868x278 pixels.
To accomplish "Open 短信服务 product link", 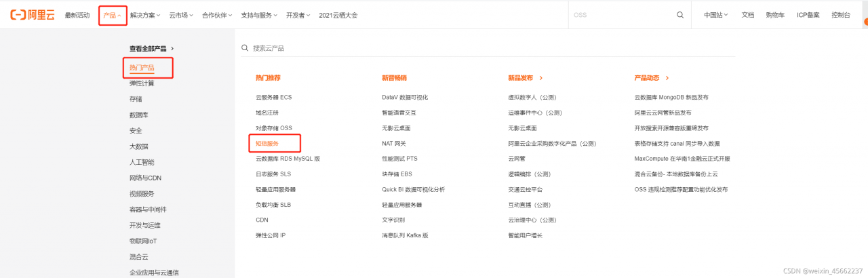I will [x=267, y=144].
